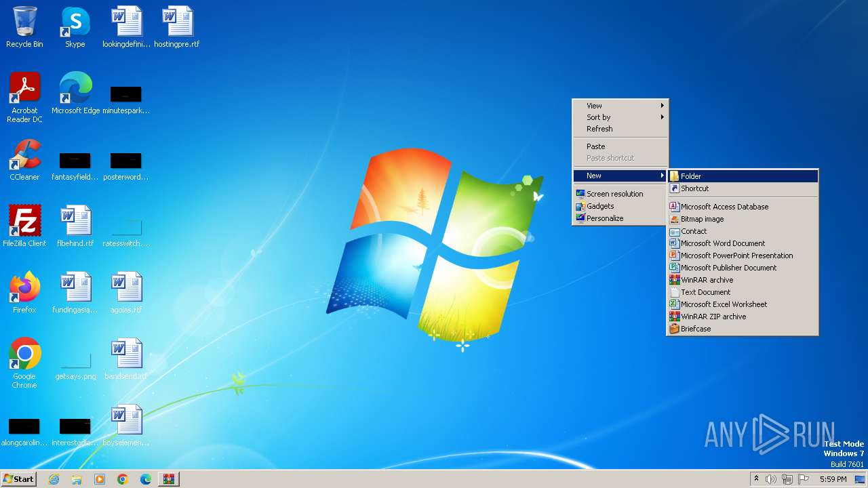Screen dimensions: 868x488
Task: Open Windows Media Player taskbar icon
Action: pos(100,479)
